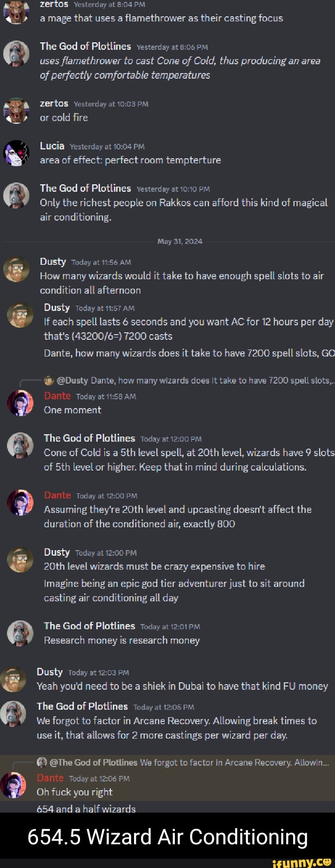Click God of Plotlines avatar beside "Research money"
The image size is (335, 868).
20,633
